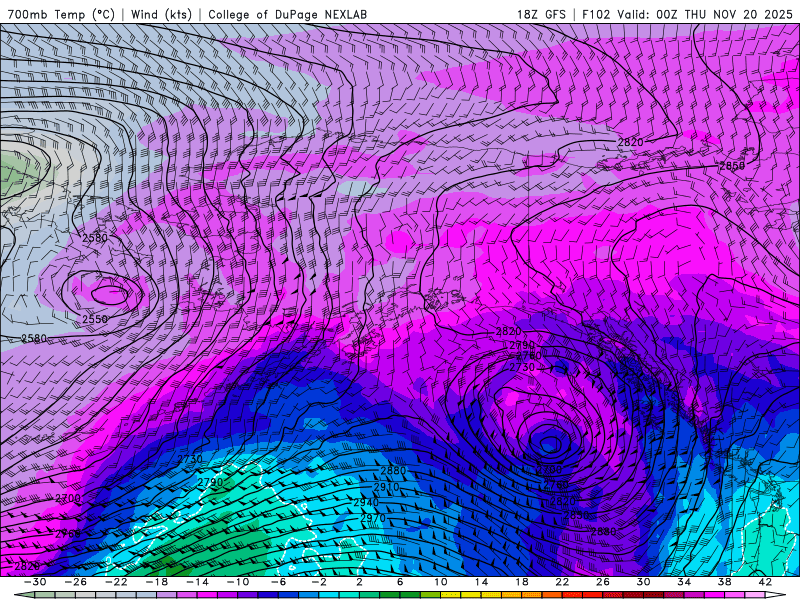
Task: Select the -2 color scale label
Action: click(x=319, y=582)
